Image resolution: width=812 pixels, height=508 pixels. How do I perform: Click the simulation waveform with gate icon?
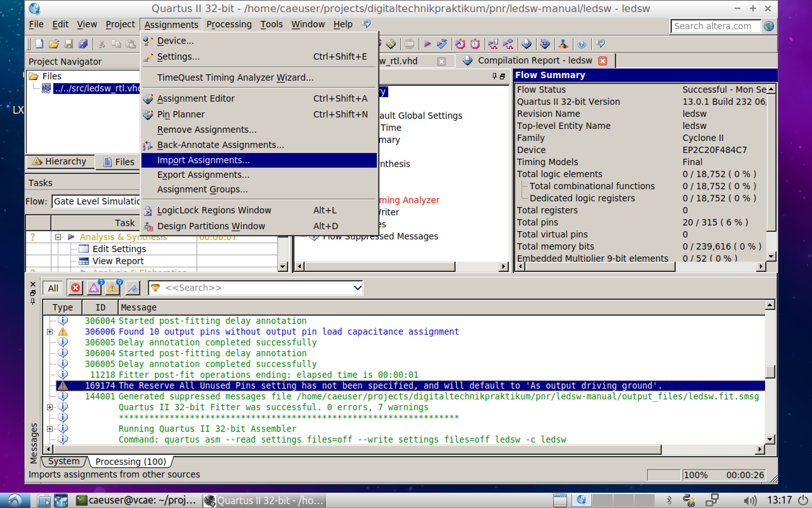point(508,44)
